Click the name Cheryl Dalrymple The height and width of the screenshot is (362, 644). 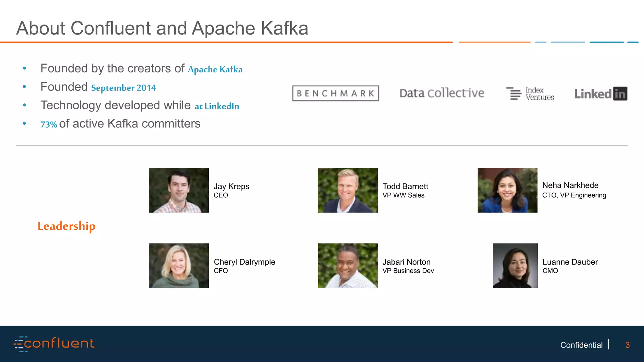click(x=245, y=262)
